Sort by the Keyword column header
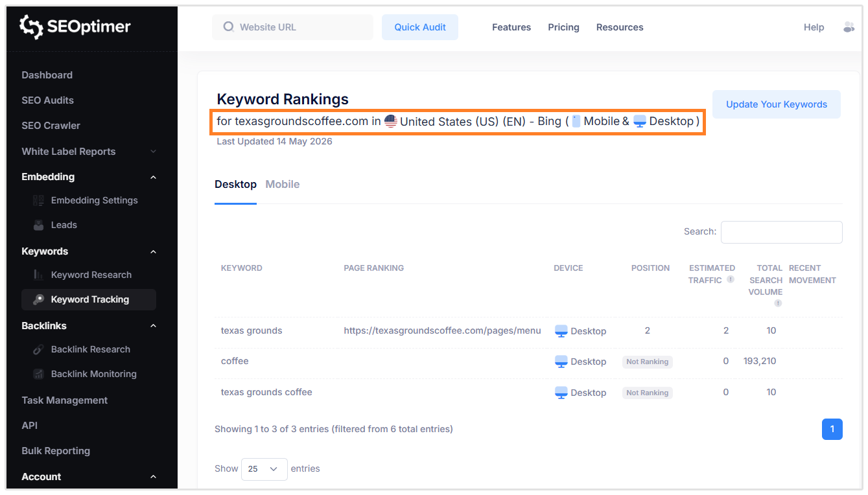This screenshot has height=495, width=868. pyautogui.click(x=241, y=268)
